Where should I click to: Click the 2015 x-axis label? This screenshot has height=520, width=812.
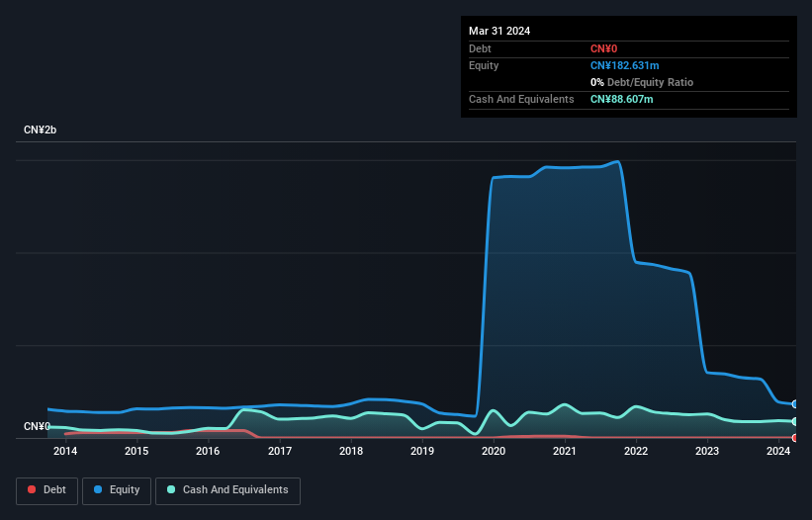tap(136, 451)
